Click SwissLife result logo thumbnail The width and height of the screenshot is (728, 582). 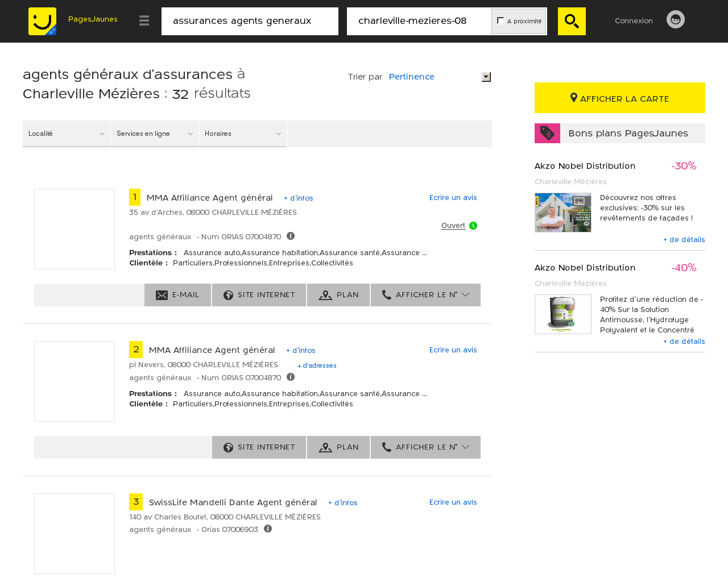coord(75,534)
